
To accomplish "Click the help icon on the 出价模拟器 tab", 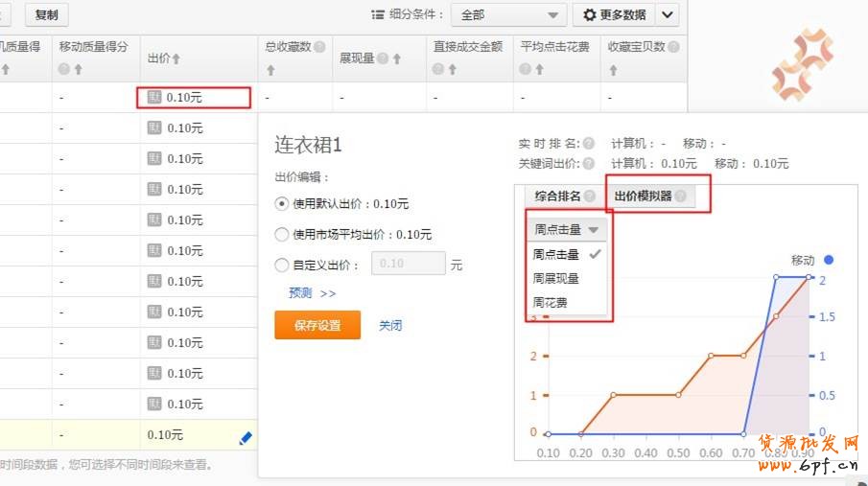I will tap(680, 197).
